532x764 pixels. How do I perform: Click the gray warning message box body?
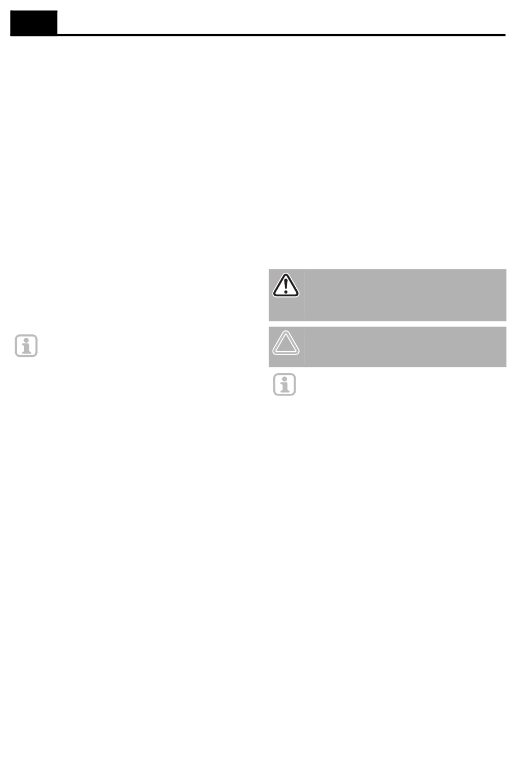(x=405, y=295)
